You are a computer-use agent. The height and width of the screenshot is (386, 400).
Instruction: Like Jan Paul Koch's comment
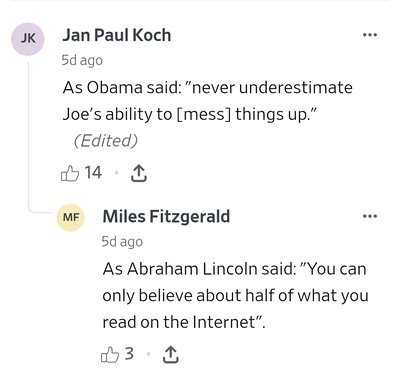(x=70, y=173)
